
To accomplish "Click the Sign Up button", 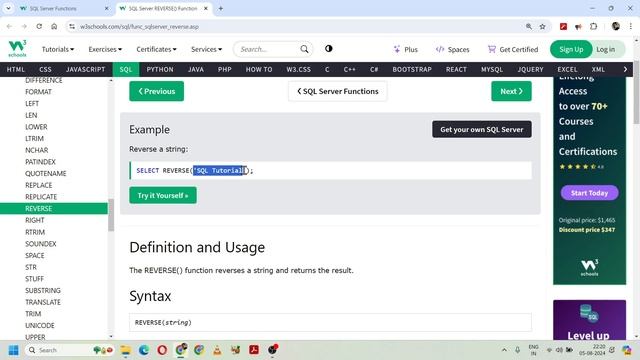I will pyautogui.click(x=571, y=49).
